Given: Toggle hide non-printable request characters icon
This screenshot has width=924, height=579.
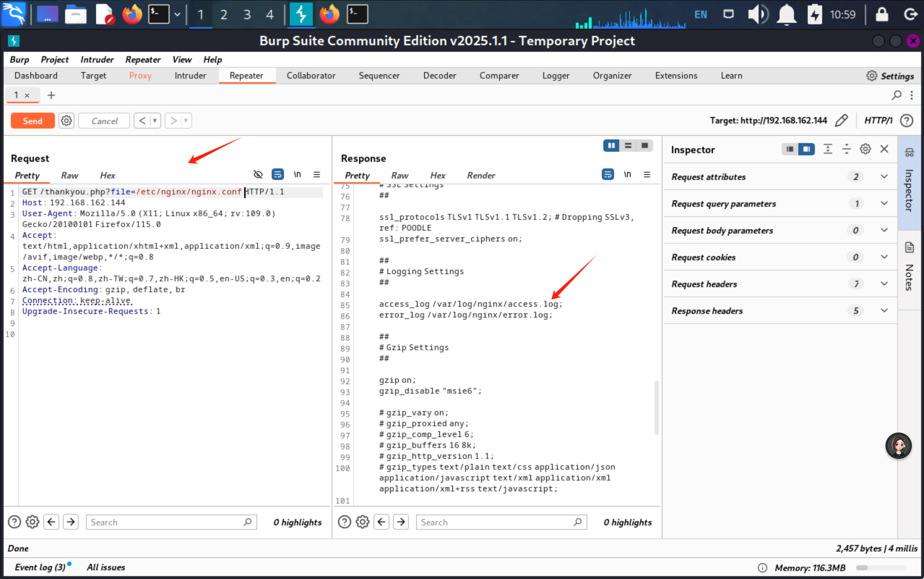Looking at the screenshot, I should 258,175.
